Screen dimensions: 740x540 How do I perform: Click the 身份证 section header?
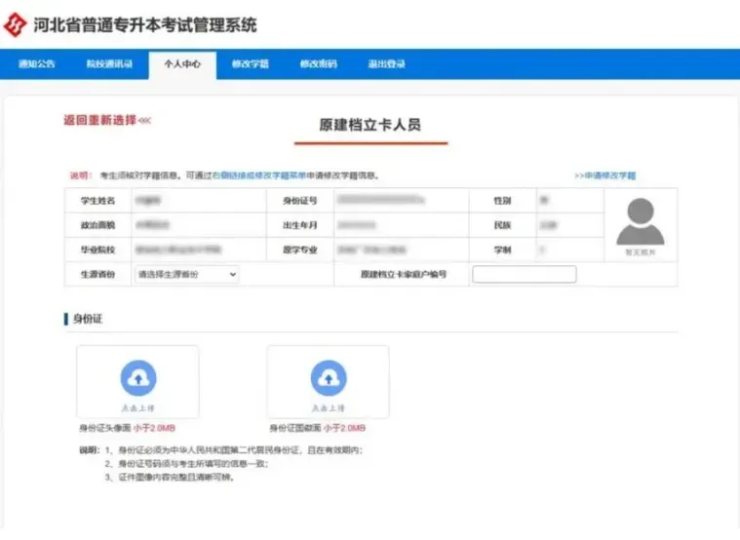pos(88,319)
